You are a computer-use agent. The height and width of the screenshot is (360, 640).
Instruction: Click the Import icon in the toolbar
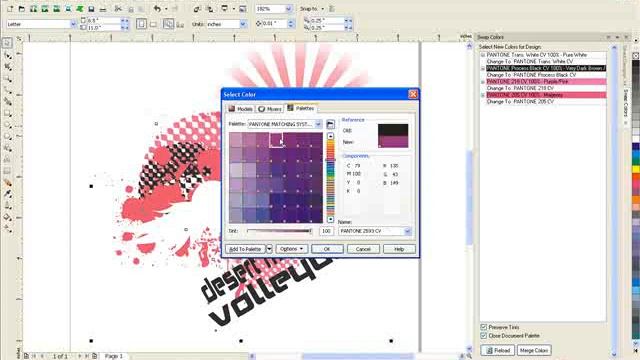pos(197,9)
